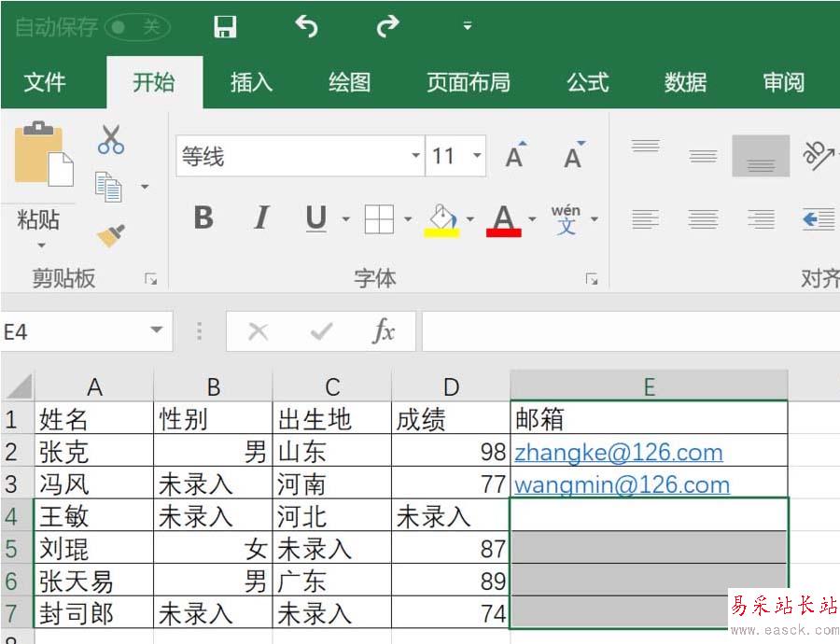Viewport: 840px width, 644px height.
Task: Toggle Bold formatting
Action: [x=203, y=218]
